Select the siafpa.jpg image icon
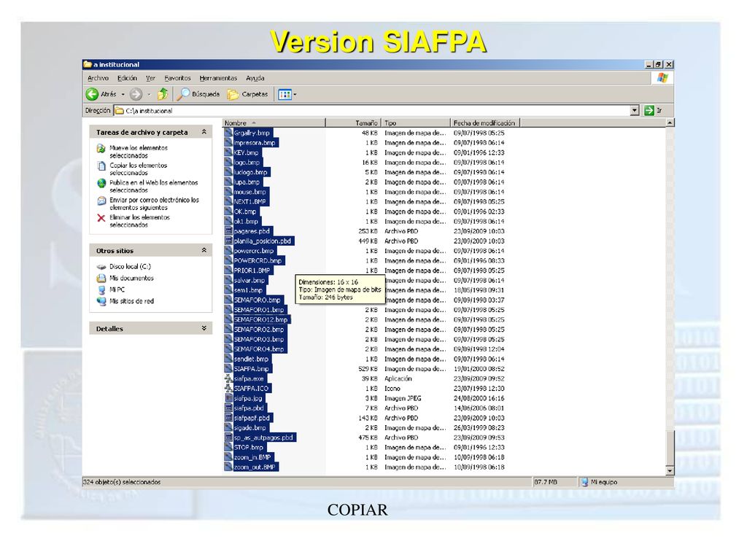 [228, 398]
